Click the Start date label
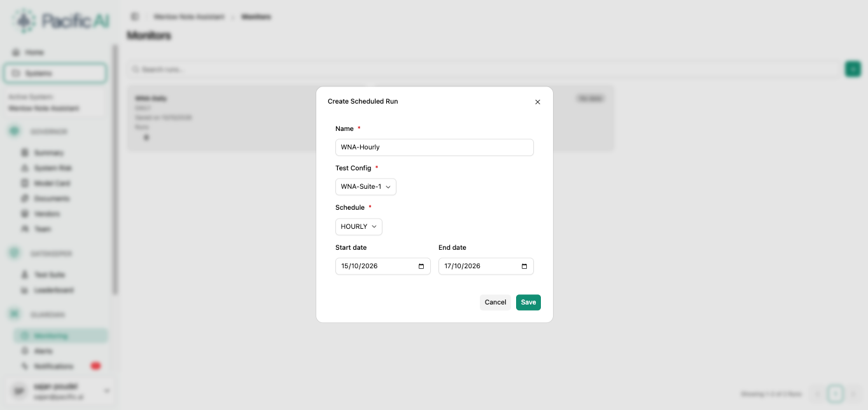This screenshot has width=868, height=410. click(x=351, y=248)
